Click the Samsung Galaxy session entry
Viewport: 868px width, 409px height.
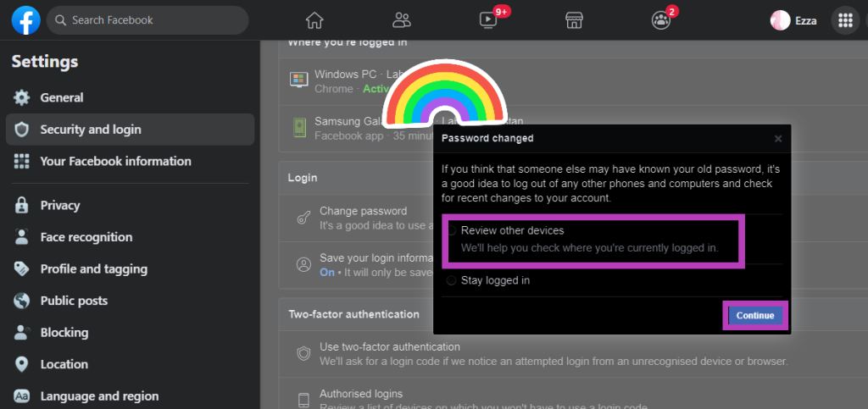[356, 128]
